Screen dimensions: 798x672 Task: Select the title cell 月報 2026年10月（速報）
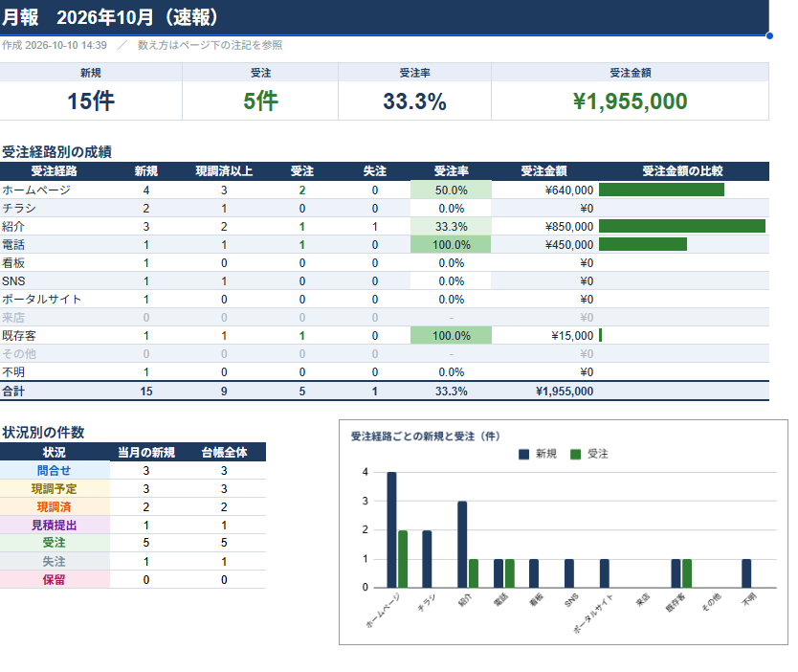point(385,17)
